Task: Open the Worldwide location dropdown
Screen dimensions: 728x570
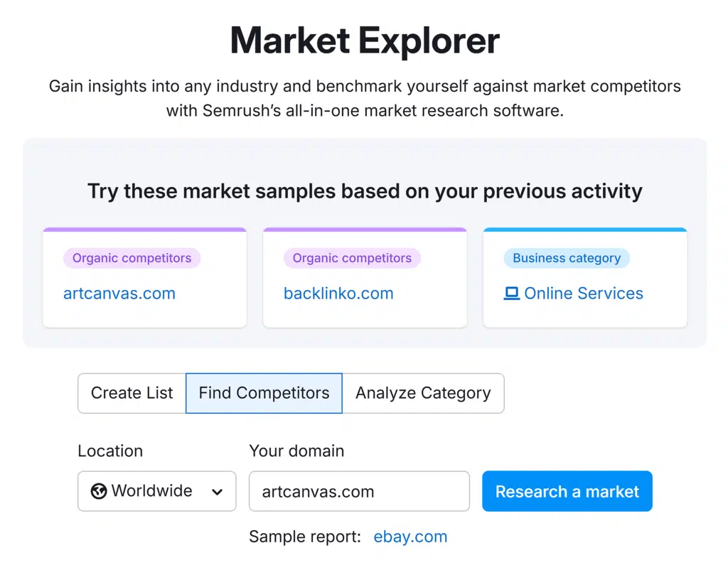Action: pyautogui.click(x=156, y=491)
